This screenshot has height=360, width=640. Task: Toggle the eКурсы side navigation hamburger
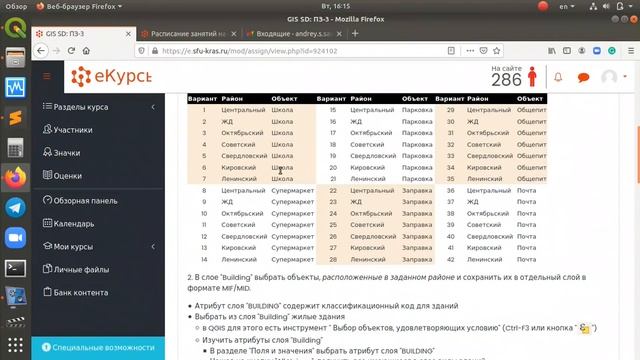(47, 76)
